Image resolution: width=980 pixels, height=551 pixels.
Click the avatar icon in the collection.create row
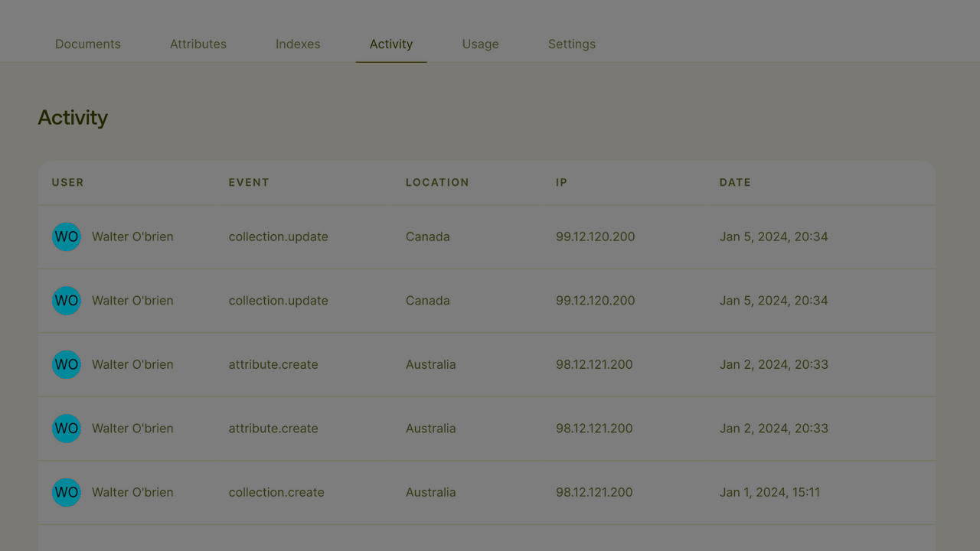(66, 492)
